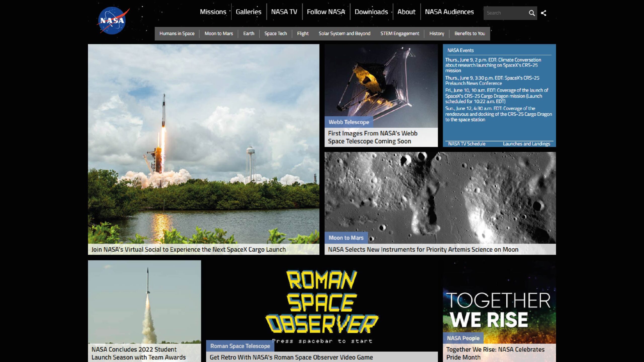Viewport: 644px width, 362px height.
Task: Expand the NASA Audiences menu
Action: click(x=449, y=12)
